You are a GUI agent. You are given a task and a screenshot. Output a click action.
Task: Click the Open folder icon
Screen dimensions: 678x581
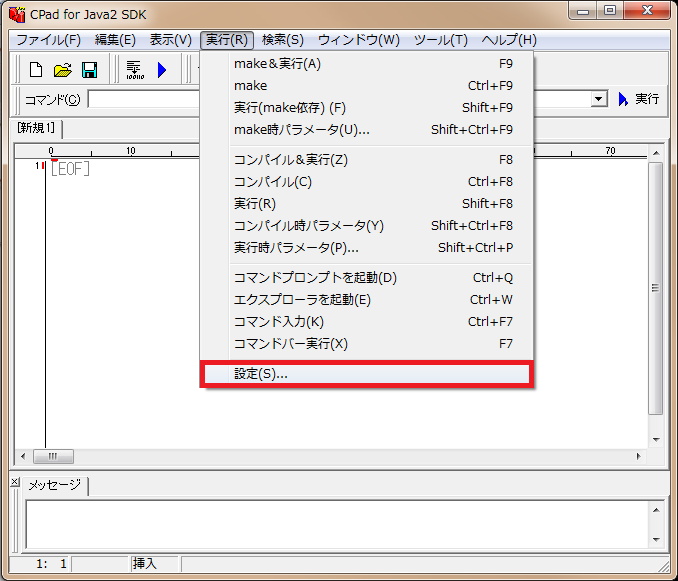point(63,70)
